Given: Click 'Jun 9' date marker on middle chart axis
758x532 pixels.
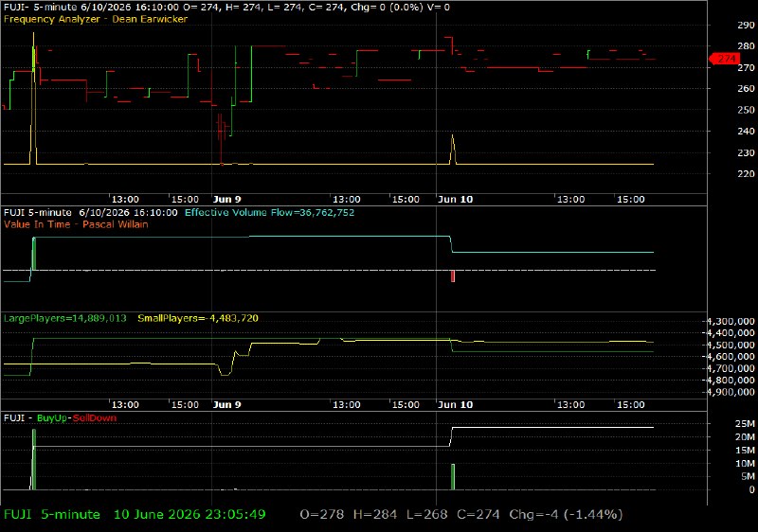Looking at the screenshot, I should (x=226, y=404).
